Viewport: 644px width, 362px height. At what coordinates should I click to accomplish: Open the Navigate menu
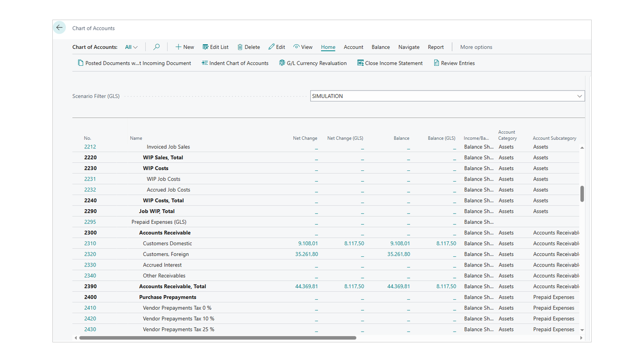[409, 47]
